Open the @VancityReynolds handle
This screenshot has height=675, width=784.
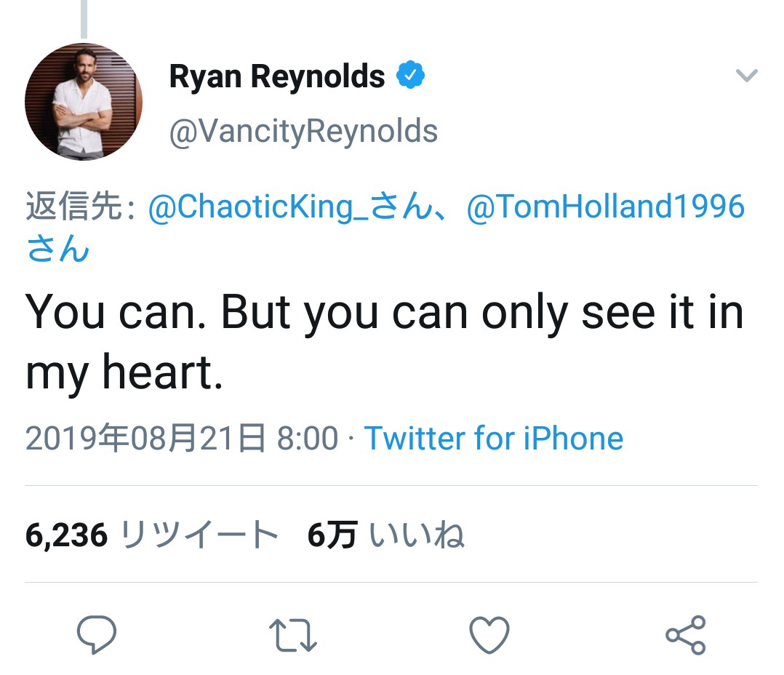(303, 132)
